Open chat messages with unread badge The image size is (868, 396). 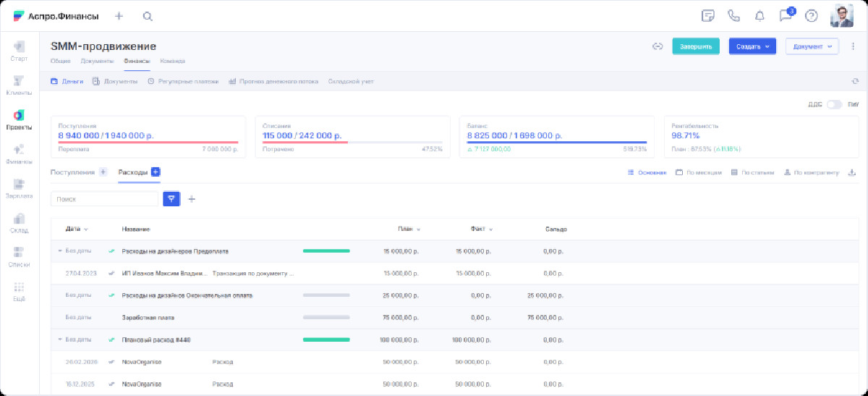(x=785, y=16)
